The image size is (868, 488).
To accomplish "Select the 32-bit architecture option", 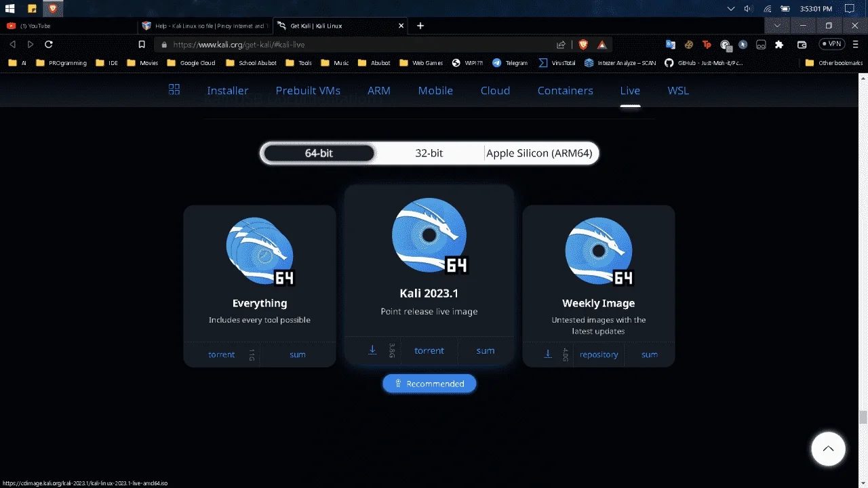I will [429, 153].
